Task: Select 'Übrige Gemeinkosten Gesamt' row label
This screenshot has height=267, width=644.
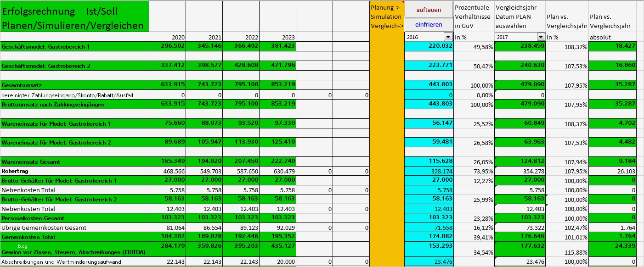Action: pos(74,228)
